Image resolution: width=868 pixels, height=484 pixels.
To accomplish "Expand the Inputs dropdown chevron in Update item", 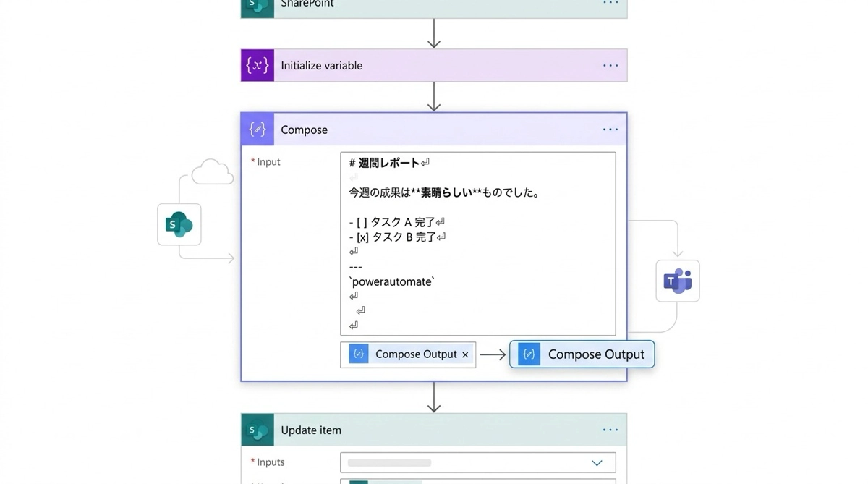I will [x=597, y=463].
